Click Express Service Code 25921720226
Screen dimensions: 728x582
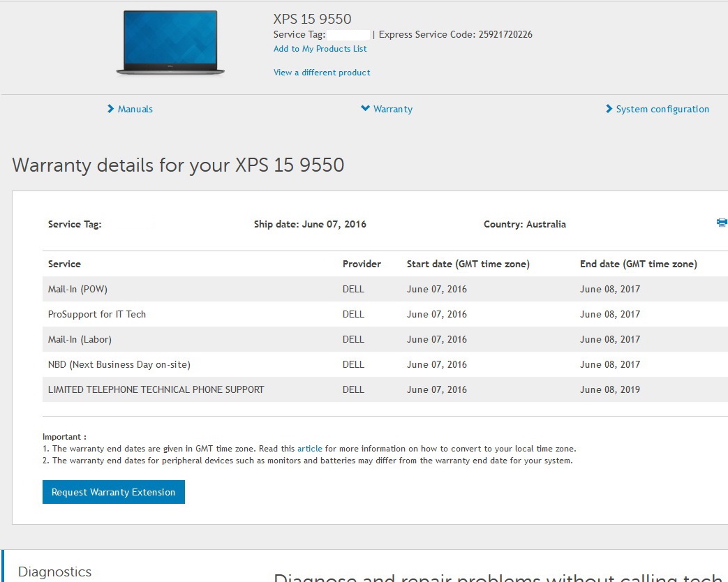(x=456, y=34)
